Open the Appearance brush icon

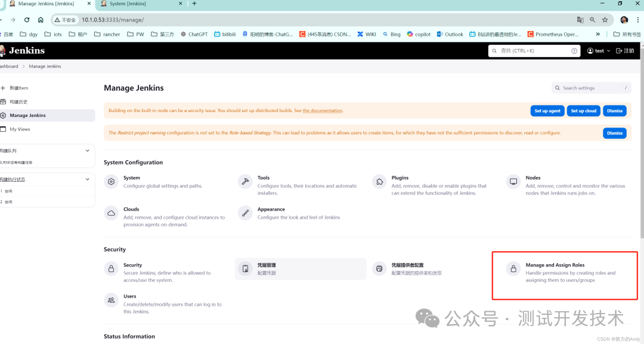245,213
